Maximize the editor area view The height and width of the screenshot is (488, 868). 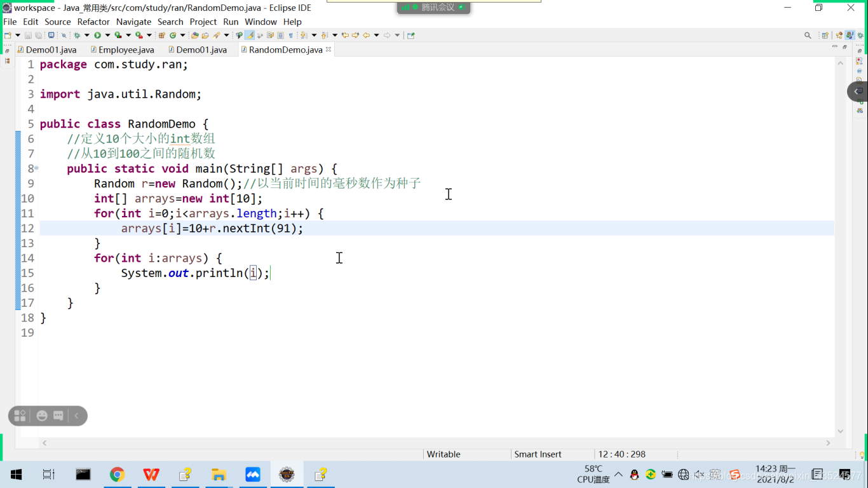click(x=844, y=46)
